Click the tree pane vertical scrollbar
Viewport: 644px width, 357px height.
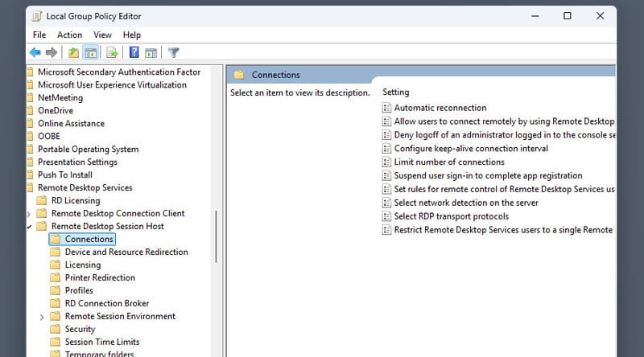pyautogui.click(x=216, y=236)
